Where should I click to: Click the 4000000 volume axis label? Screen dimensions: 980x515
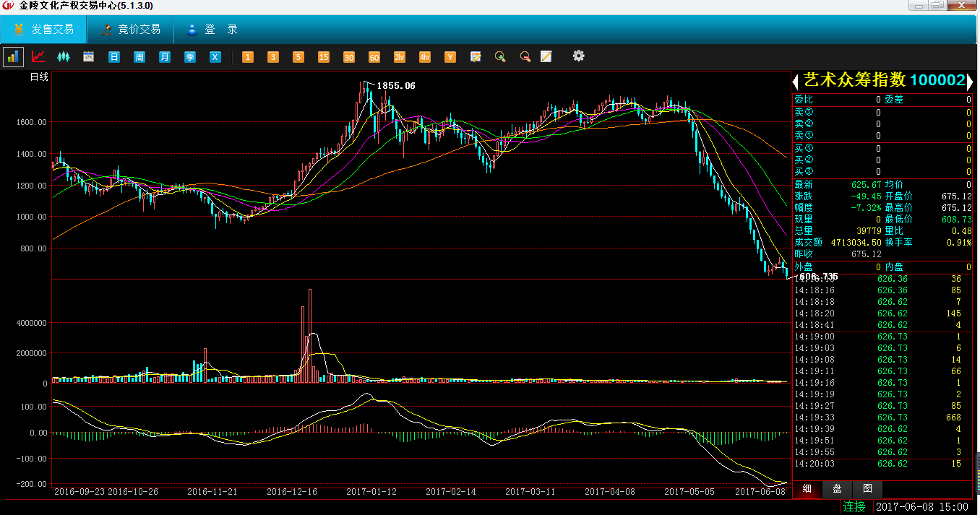[33, 323]
